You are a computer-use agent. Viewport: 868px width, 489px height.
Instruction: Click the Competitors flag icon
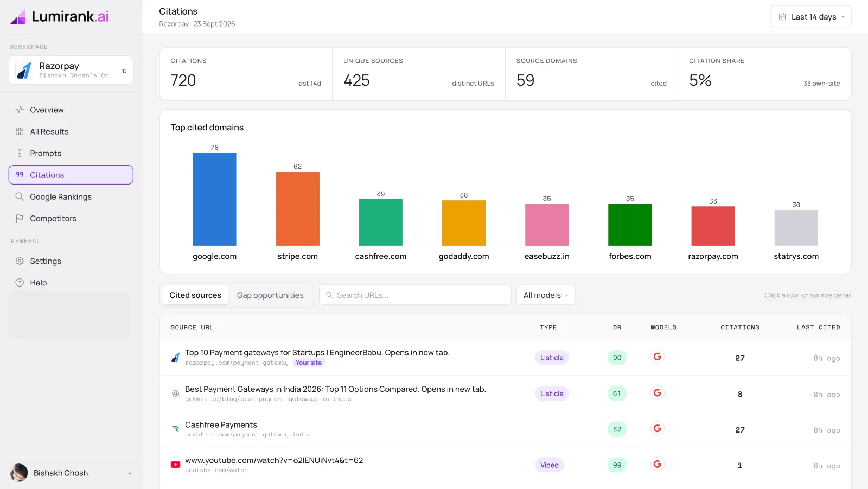pyautogui.click(x=20, y=218)
